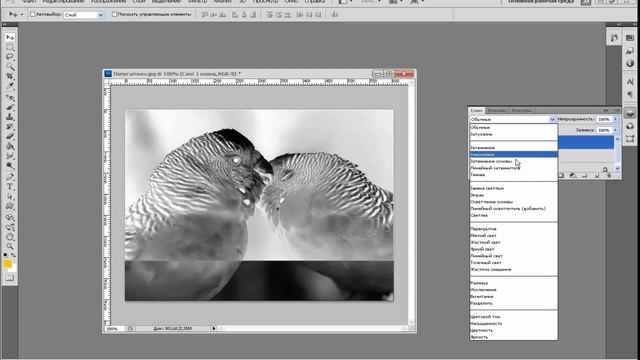The width and height of the screenshot is (640, 360).
Task: Open the Character panel icon in dock
Action: [630, 82]
